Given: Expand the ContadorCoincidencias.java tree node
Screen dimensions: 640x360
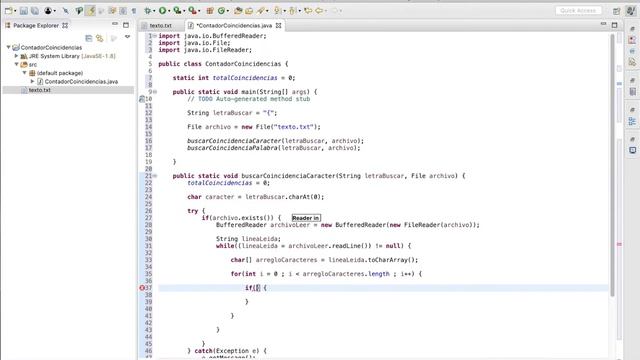Looking at the screenshot, I should tap(33, 81).
